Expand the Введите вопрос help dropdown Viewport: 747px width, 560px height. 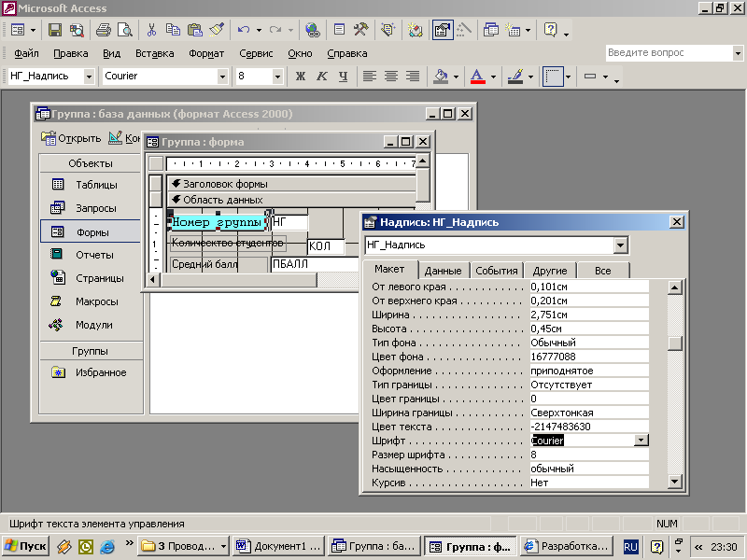[738, 53]
